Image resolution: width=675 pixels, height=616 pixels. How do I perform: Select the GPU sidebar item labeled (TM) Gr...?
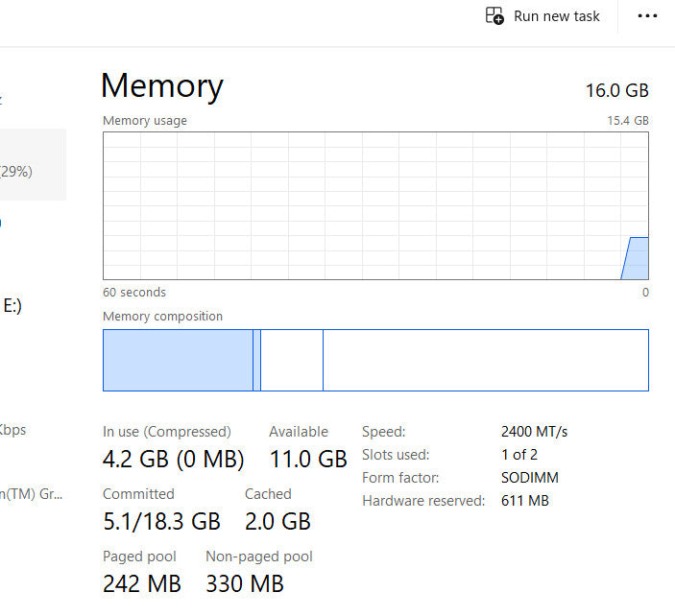[x=31, y=494]
